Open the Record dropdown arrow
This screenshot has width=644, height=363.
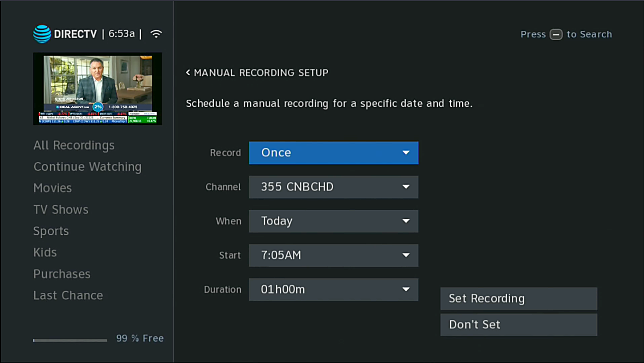pyautogui.click(x=406, y=153)
